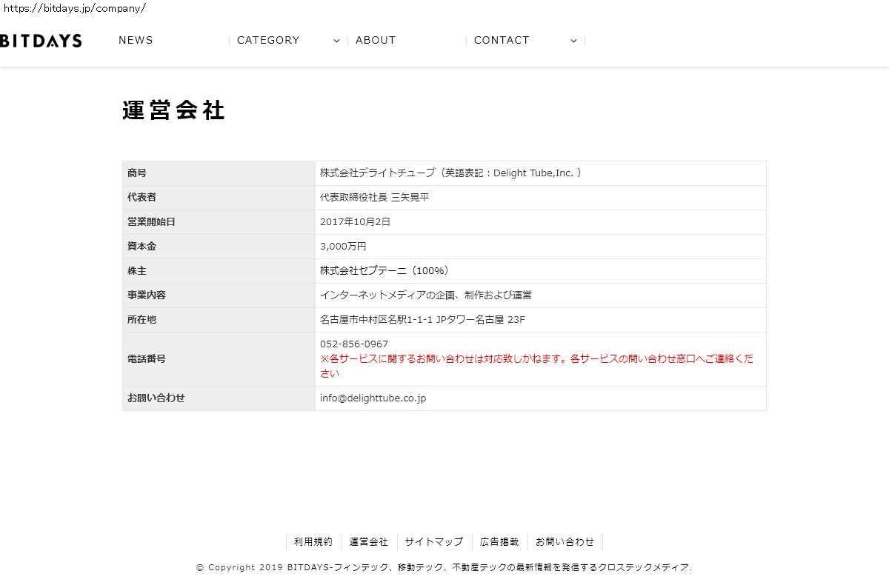This screenshot has height=588, width=889.
Task: Click the BITDAYS logo
Action: tap(41, 41)
